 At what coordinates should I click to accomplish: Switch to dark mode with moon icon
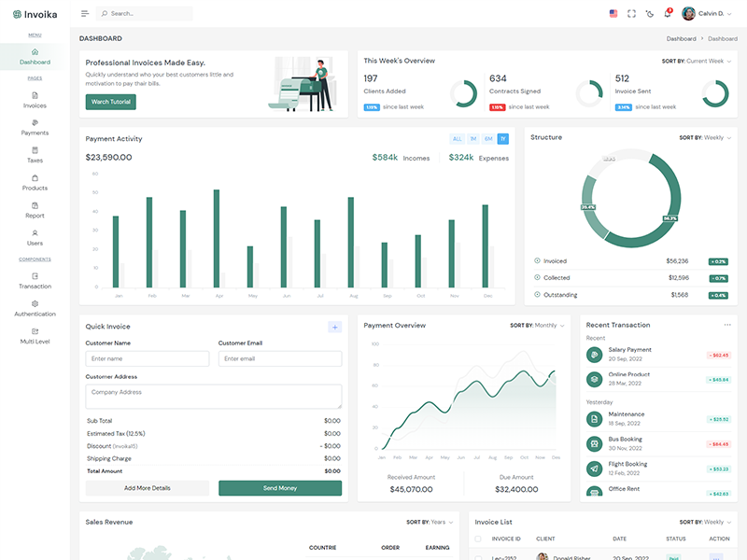click(649, 14)
